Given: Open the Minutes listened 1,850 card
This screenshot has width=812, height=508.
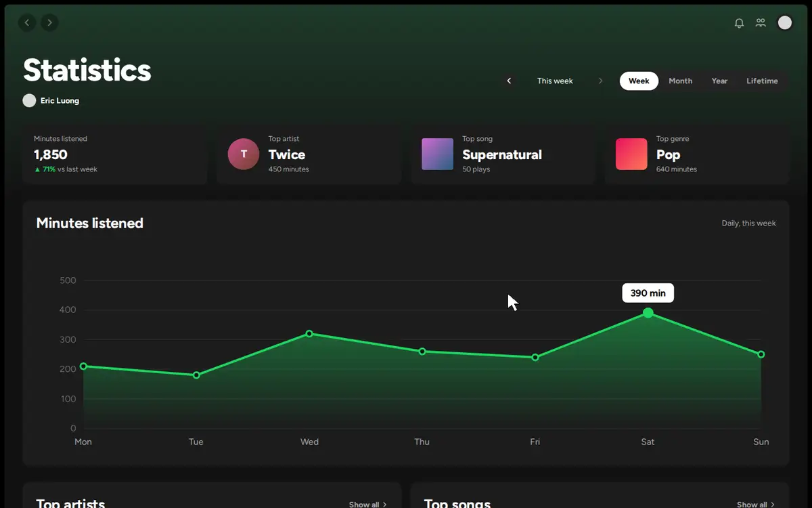Looking at the screenshot, I should (x=115, y=154).
